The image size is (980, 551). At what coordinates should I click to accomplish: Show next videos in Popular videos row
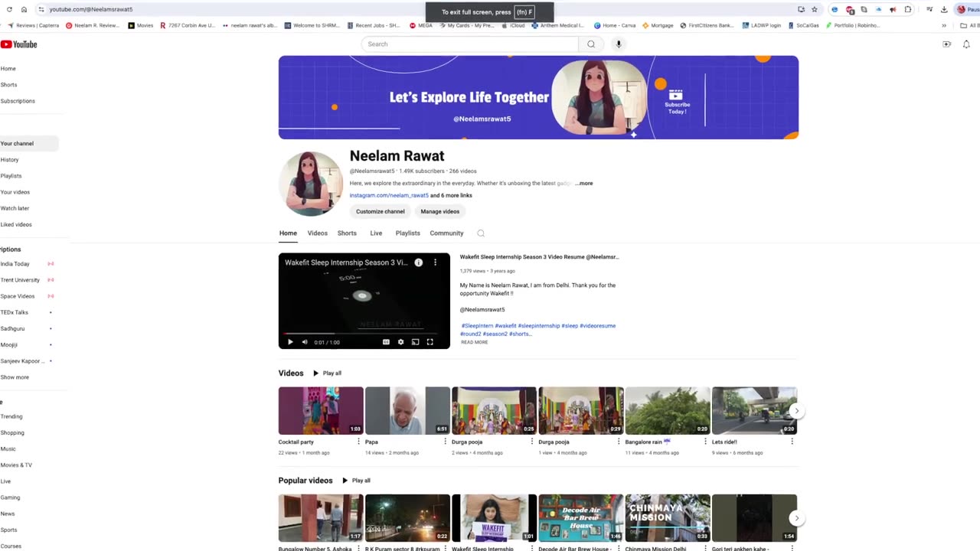coord(796,518)
